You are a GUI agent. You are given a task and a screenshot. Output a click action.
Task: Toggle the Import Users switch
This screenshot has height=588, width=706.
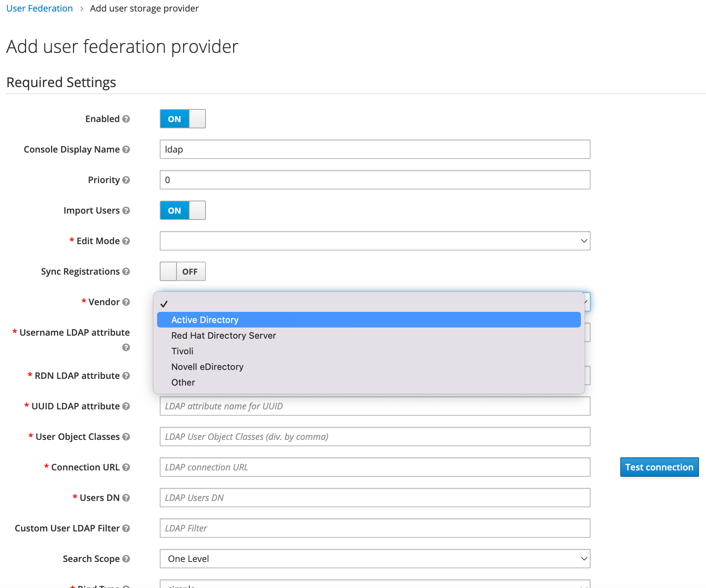point(183,210)
